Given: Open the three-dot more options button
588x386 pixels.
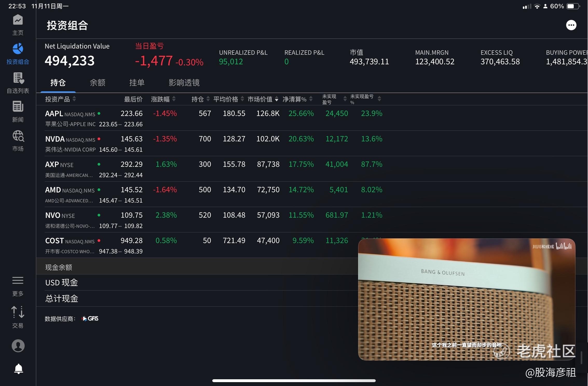Looking at the screenshot, I should 571,25.
